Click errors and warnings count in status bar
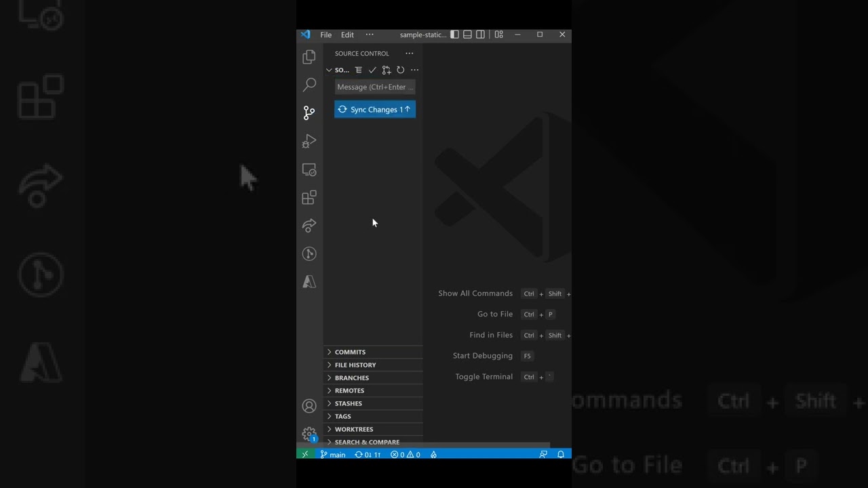Viewport: 868px width, 488px height. [406, 454]
